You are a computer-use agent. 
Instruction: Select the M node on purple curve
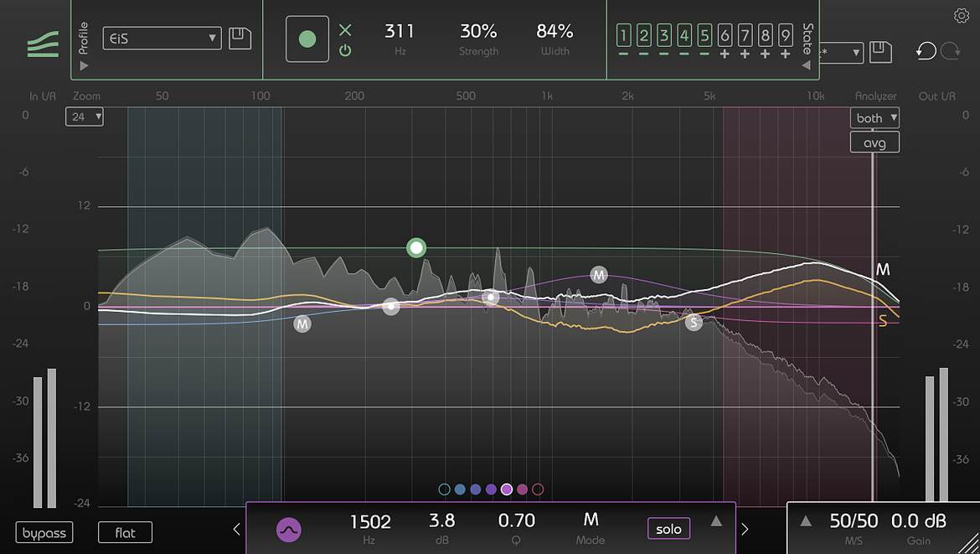pyautogui.click(x=599, y=275)
